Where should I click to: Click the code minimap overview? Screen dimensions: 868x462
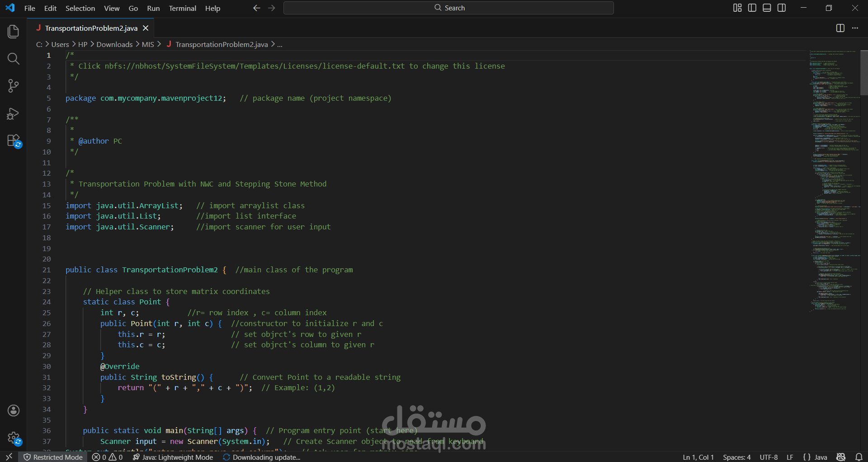pos(834,181)
